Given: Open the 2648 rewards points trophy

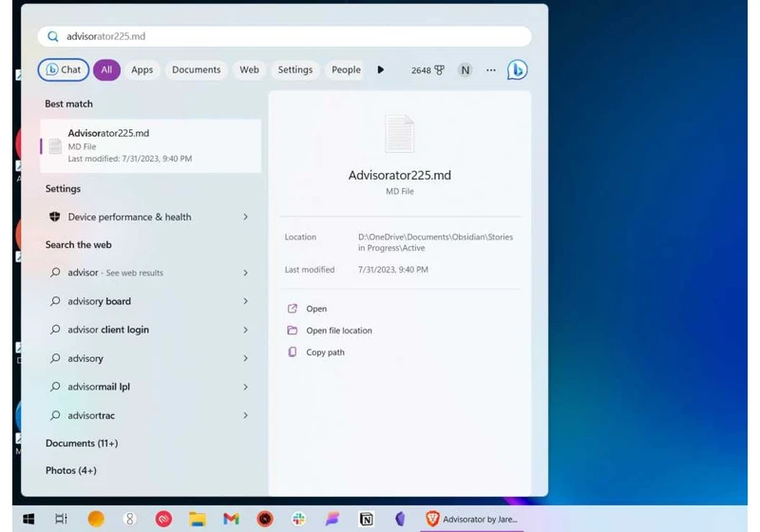Looking at the screenshot, I should [427, 70].
